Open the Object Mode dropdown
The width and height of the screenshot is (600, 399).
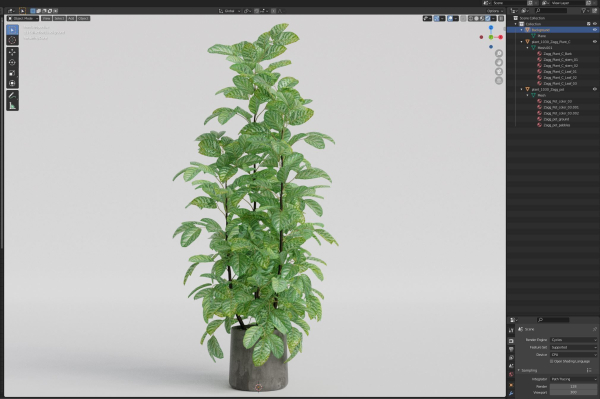(x=23, y=18)
